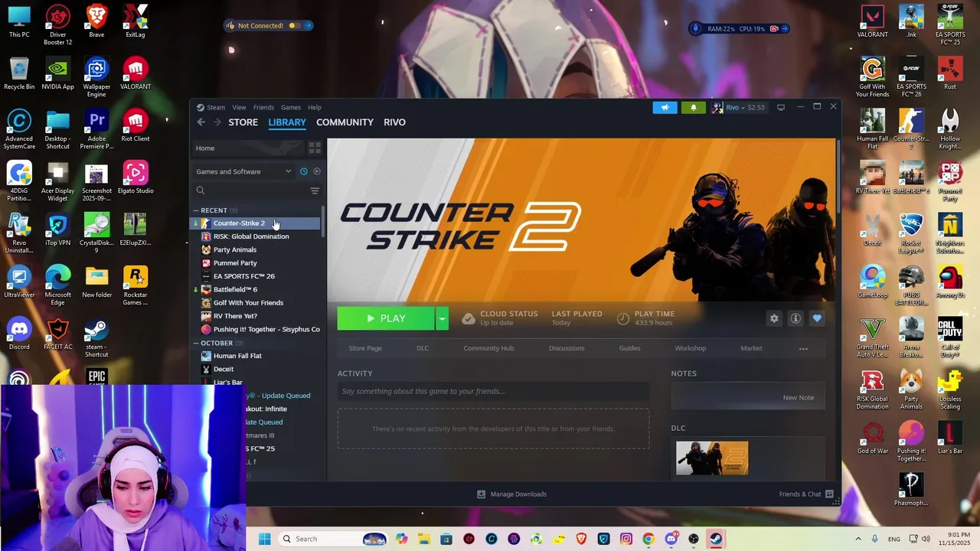Open the Discussions link
The width and height of the screenshot is (980, 551).
(567, 348)
